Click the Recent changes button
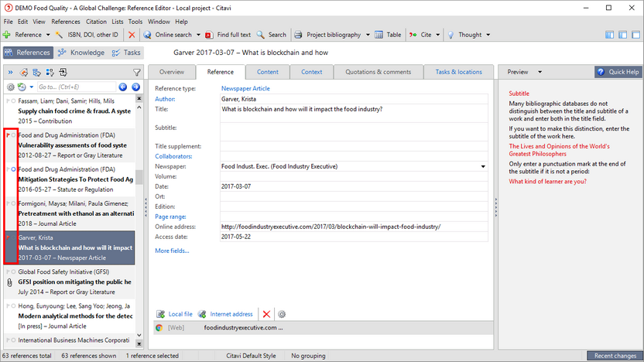Screen dimensions: 644x362 615,356
